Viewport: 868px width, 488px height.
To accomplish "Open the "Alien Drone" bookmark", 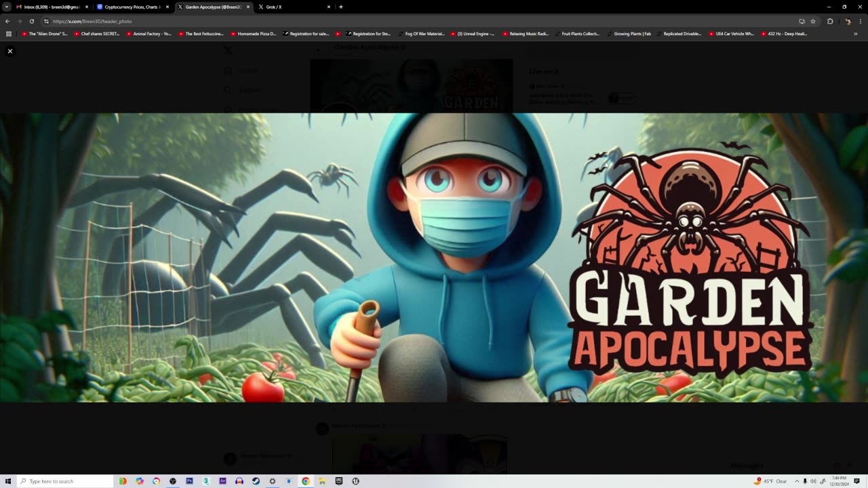I will [x=45, y=33].
